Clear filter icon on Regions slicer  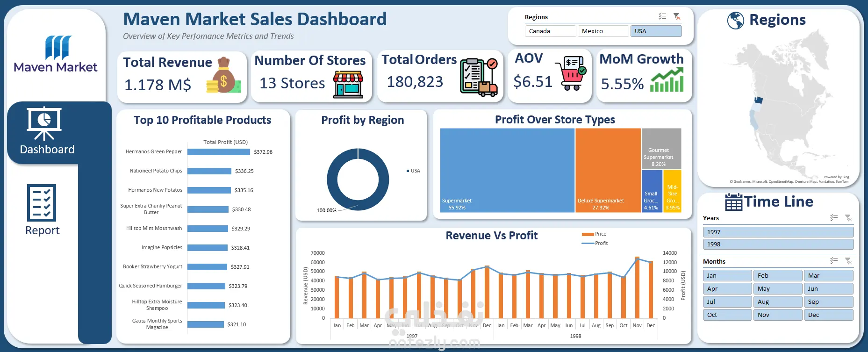[x=677, y=16]
